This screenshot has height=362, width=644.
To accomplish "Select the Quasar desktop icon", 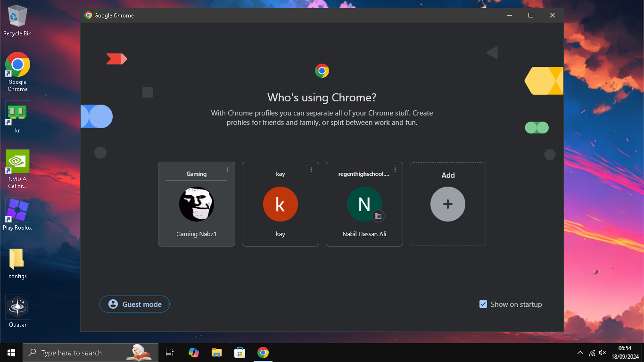I will [x=17, y=311].
